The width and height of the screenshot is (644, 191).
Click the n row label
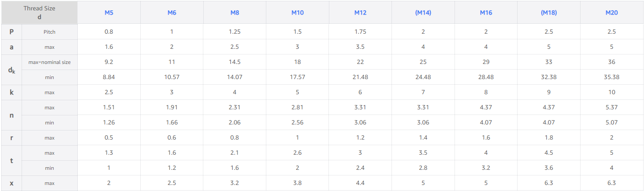point(12,115)
